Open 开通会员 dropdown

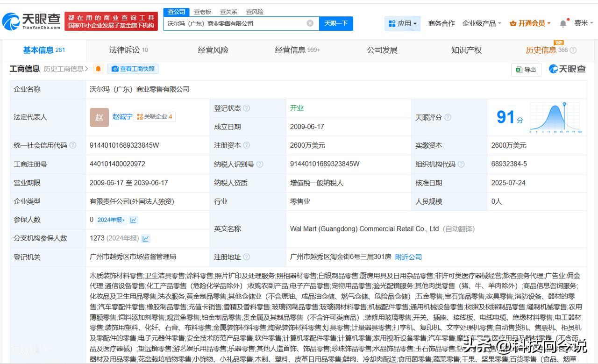click(530, 23)
